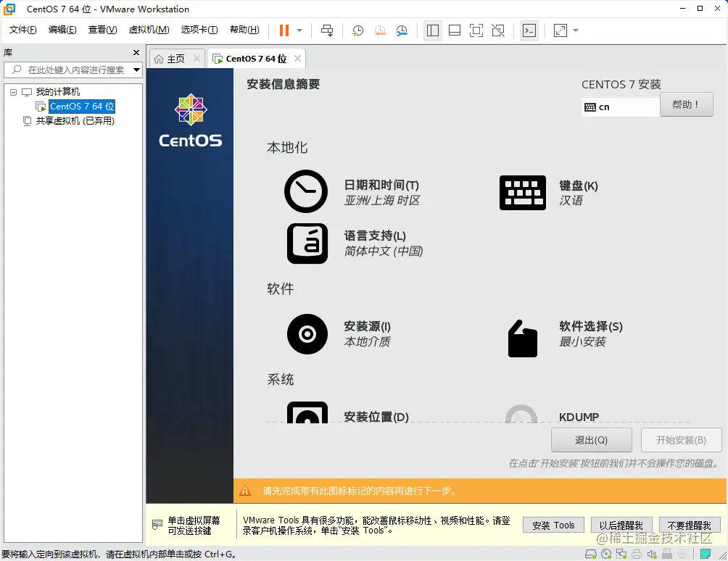Click the 帮助! help button
This screenshot has width=728, height=561.
click(686, 105)
